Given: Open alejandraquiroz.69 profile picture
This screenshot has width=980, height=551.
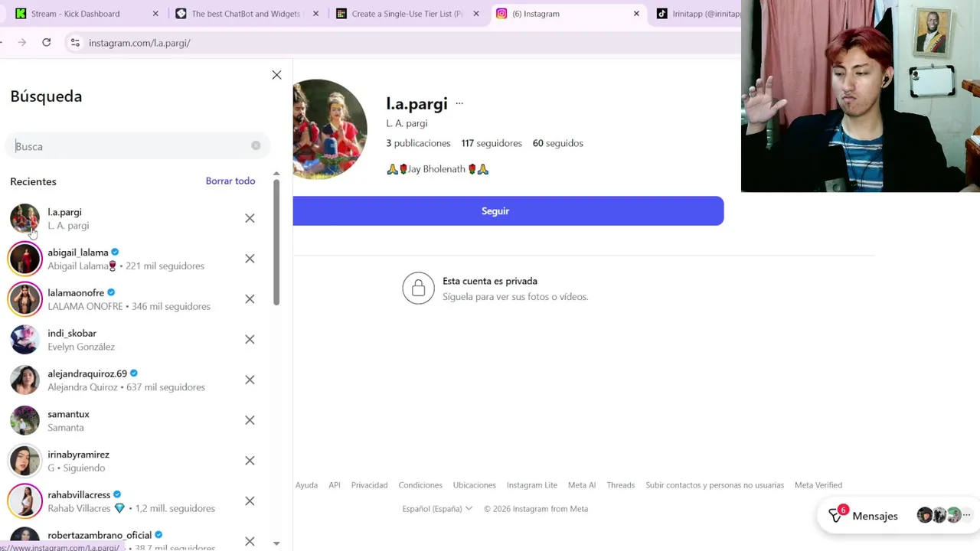Looking at the screenshot, I should [24, 380].
